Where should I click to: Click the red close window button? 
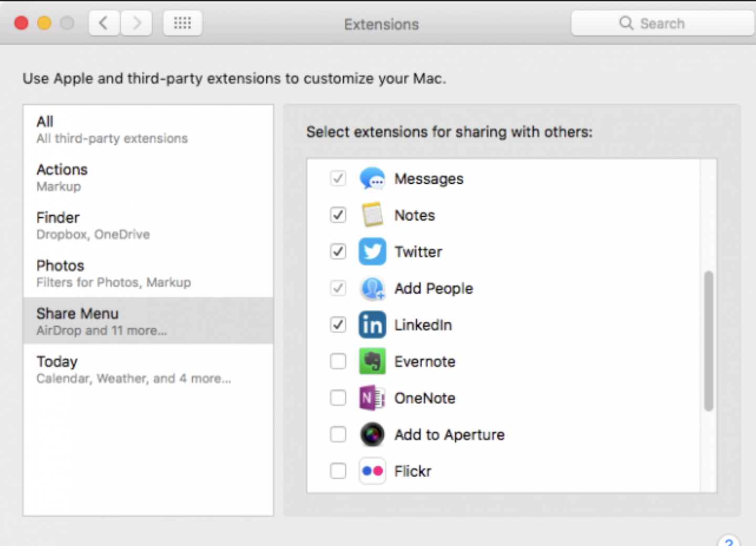tap(21, 23)
